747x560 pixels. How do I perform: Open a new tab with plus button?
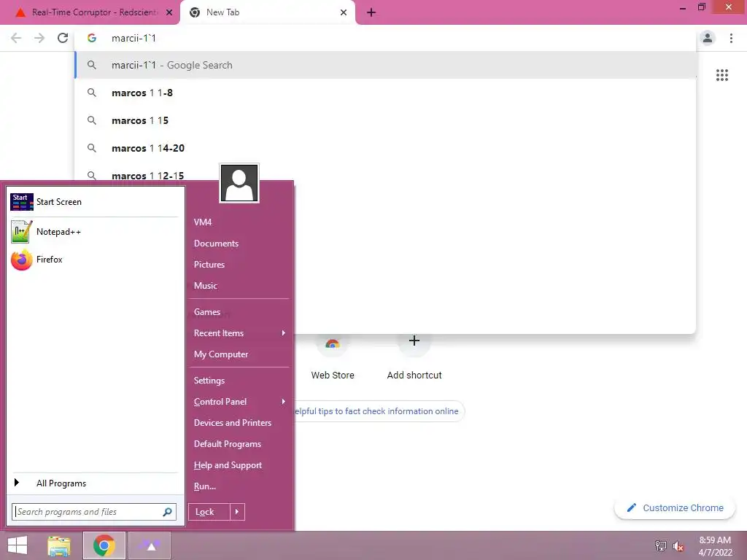coord(371,13)
